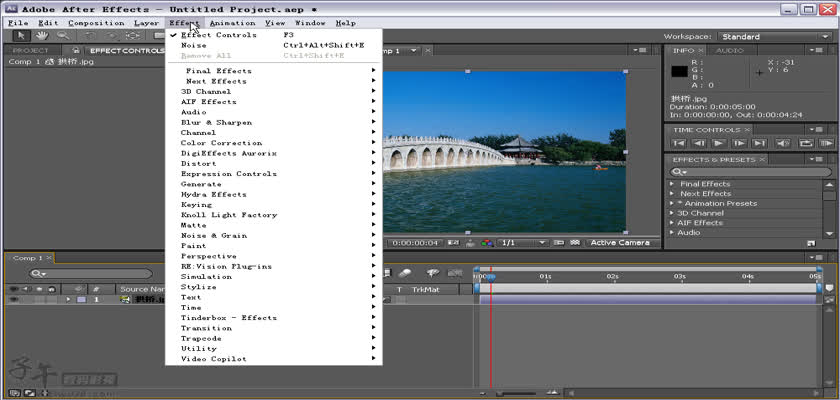
Task: Expand Animation Presets folder
Action: point(672,203)
